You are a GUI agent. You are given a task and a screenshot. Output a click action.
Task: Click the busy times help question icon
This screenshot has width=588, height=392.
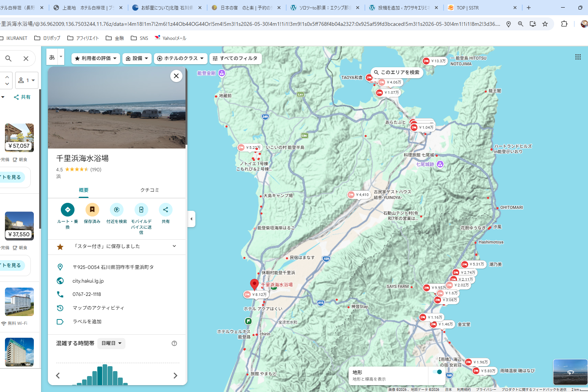174,343
